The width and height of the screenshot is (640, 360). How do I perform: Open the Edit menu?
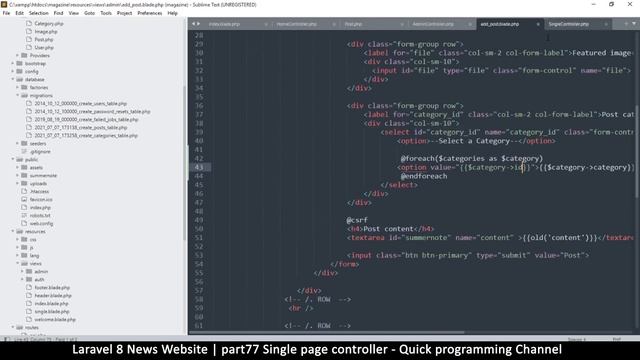tap(19, 13)
